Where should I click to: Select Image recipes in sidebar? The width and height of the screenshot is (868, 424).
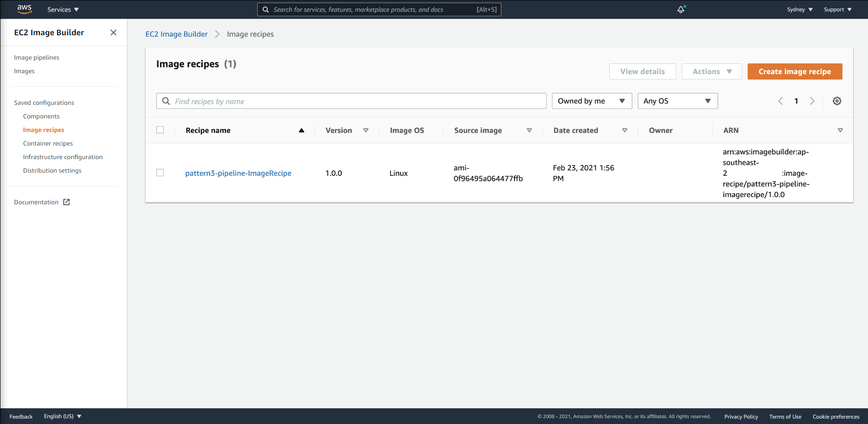[43, 130]
